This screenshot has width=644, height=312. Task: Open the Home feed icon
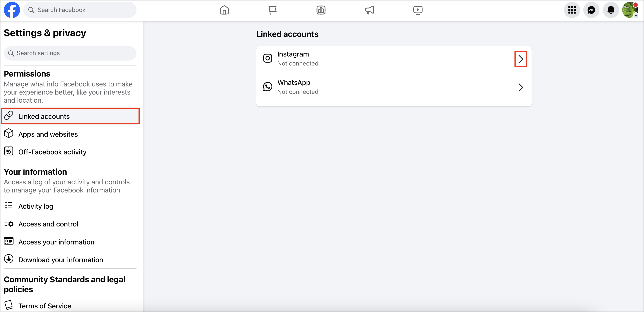pos(224,10)
